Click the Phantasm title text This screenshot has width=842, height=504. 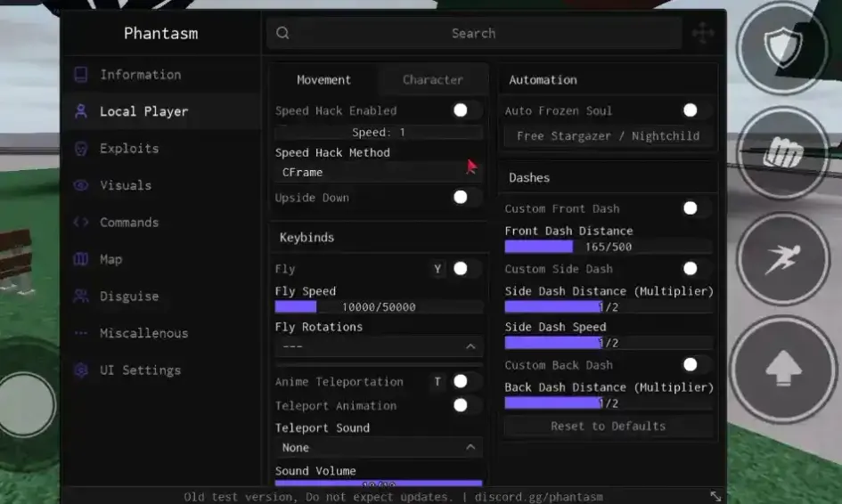coord(160,33)
